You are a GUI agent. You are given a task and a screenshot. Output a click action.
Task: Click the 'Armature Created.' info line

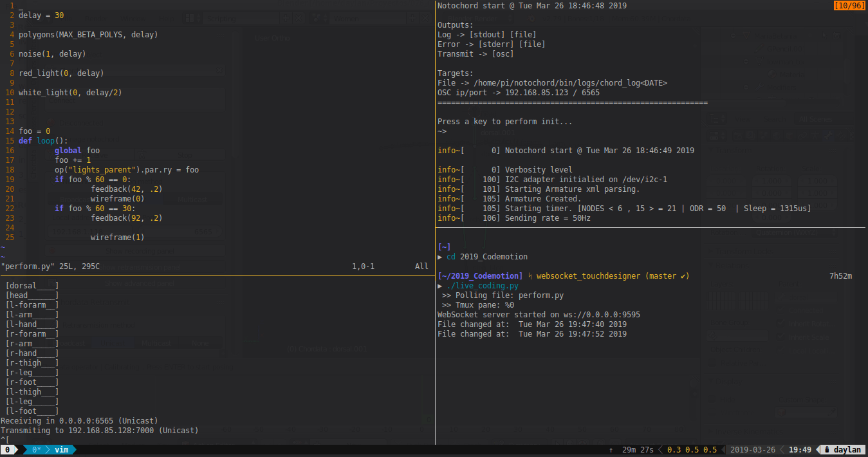[510, 198]
